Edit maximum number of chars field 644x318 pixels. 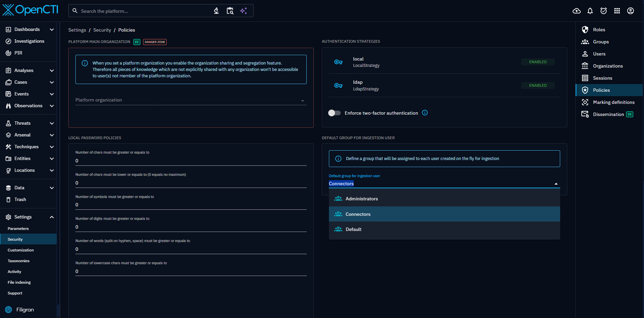191,183
